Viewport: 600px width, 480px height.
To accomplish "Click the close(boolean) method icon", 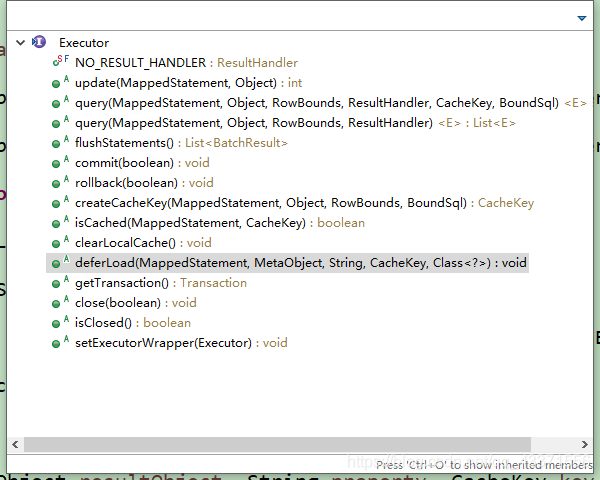I will (x=61, y=302).
